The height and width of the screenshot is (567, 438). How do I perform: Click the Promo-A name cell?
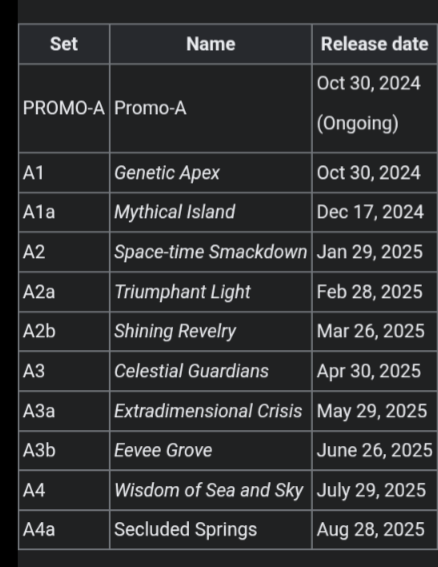click(211, 108)
